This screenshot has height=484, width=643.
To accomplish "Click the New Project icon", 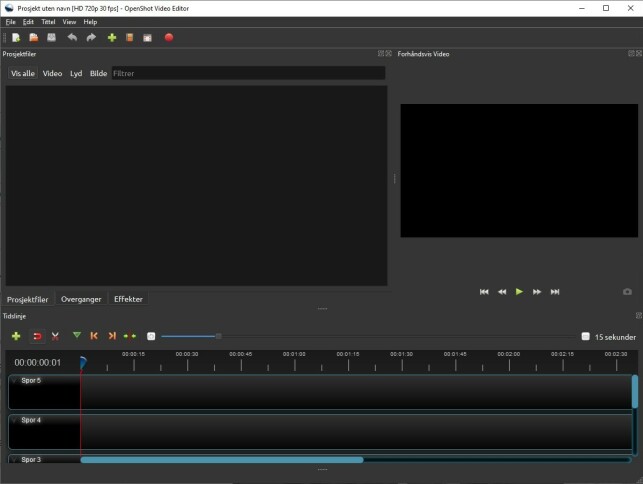I will [x=16, y=38].
